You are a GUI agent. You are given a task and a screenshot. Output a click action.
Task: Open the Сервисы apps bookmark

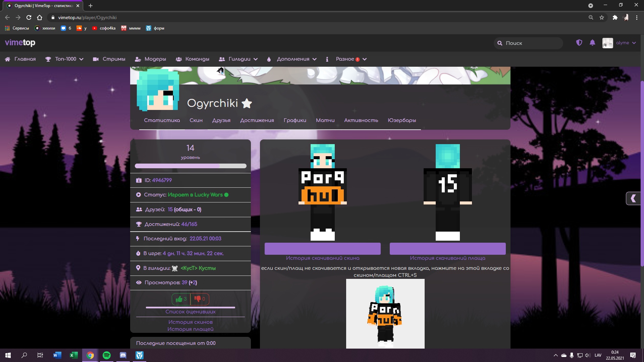tap(17, 28)
